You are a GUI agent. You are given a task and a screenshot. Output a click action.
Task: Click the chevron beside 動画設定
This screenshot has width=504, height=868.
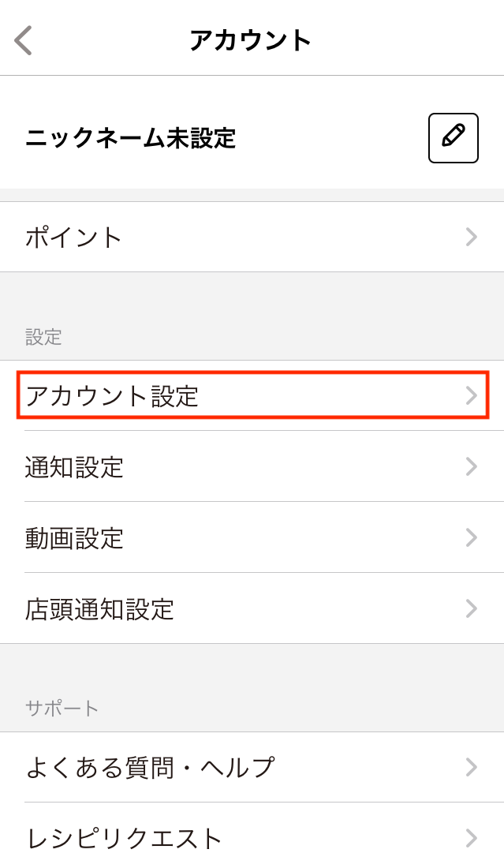point(471,539)
